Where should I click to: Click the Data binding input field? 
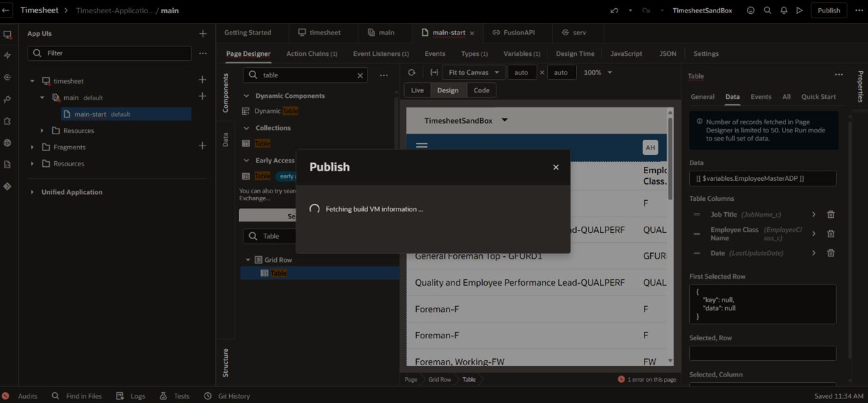pyautogui.click(x=762, y=179)
